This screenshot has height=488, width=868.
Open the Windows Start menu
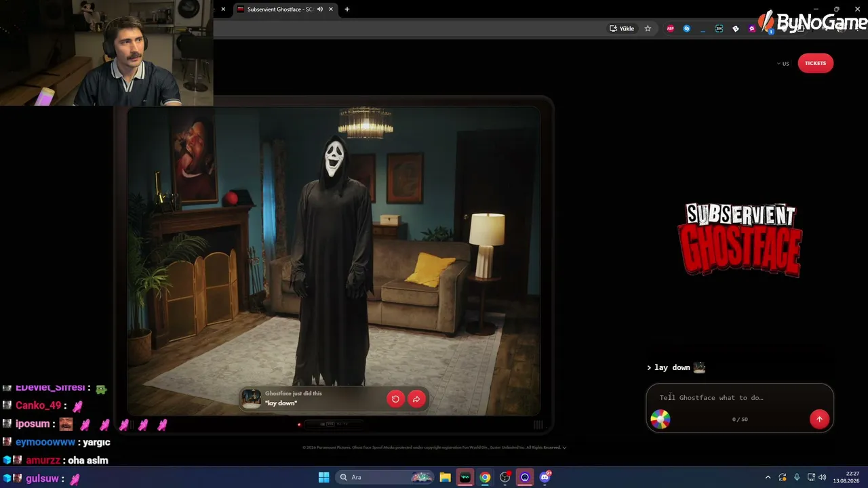(x=323, y=477)
